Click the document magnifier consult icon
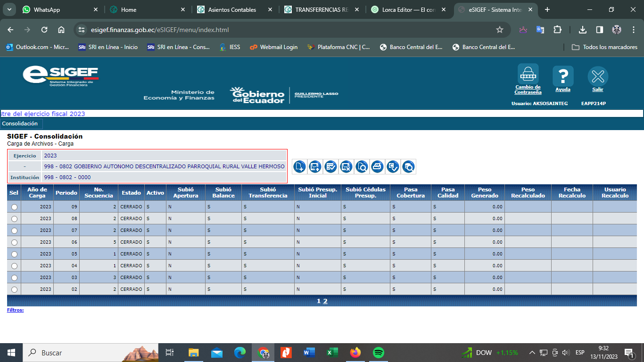The height and width of the screenshot is (362, 644). coord(362,166)
